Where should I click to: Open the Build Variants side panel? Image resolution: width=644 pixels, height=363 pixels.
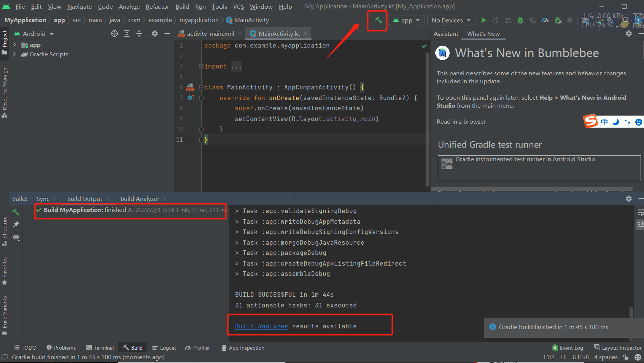tap(5, 315)
